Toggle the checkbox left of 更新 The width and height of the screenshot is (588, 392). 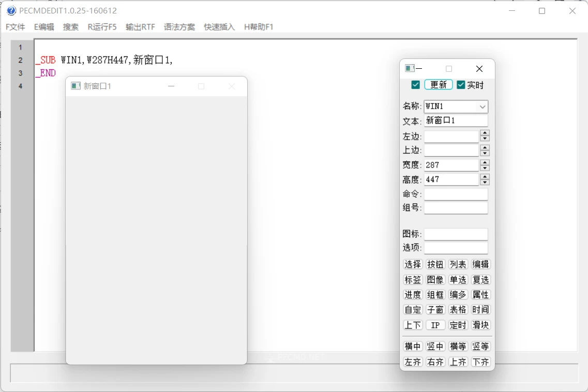415,85
